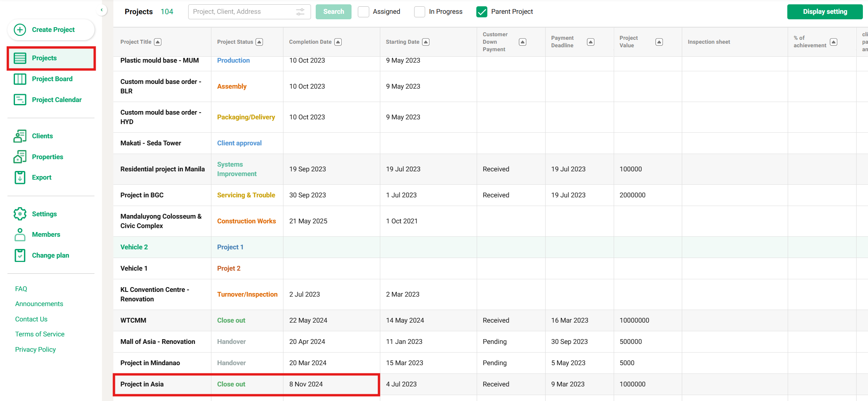Viewport: 868px width, 401px height.
Task: Click the Properties house icon
Action: [20, 157]
